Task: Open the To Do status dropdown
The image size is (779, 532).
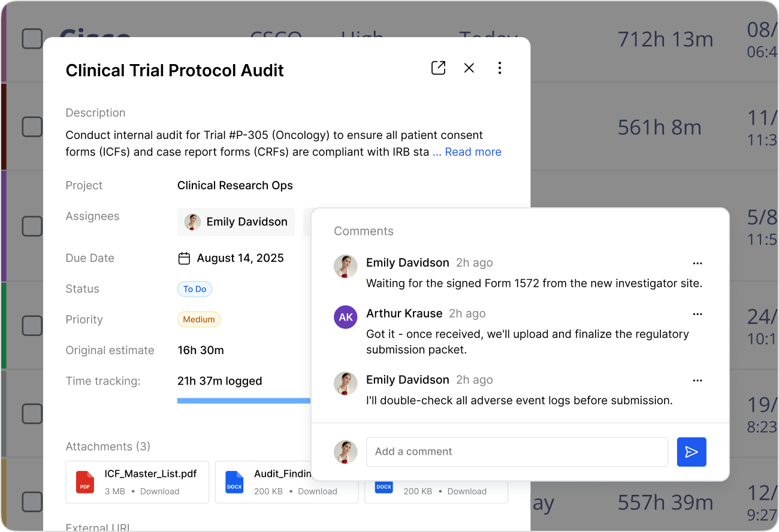Action: pos(195,289)
